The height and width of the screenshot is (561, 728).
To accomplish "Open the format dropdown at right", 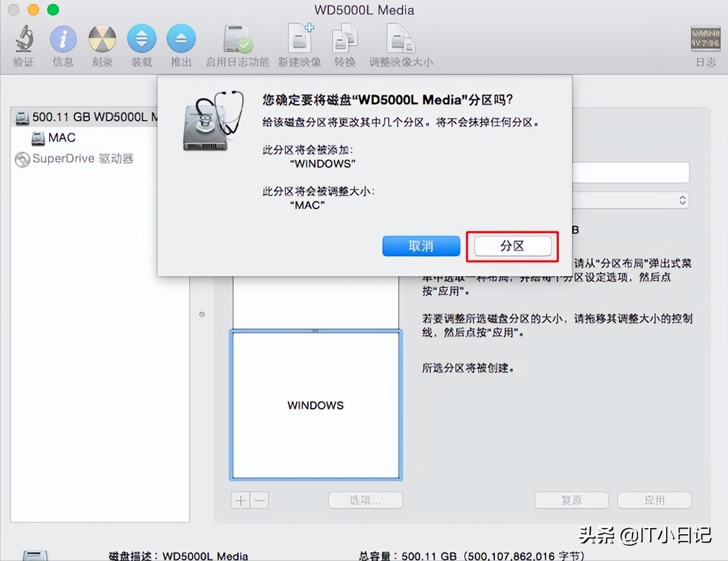I will pos(630,200).
